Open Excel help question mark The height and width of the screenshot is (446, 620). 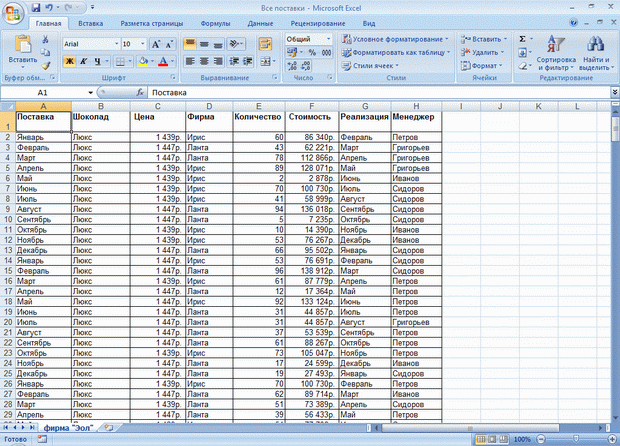(574, 23)
